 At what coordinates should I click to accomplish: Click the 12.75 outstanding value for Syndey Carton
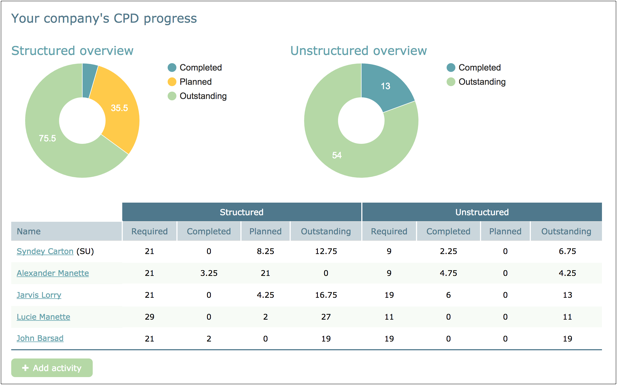pyautogui.click(x=326, y=251)
